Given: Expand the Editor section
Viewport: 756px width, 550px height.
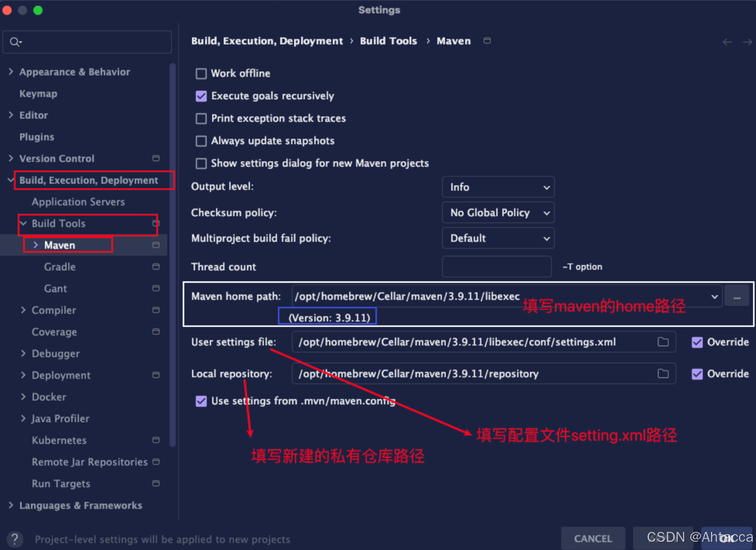Looking at the screenshot, I should [x=11, y=114].
